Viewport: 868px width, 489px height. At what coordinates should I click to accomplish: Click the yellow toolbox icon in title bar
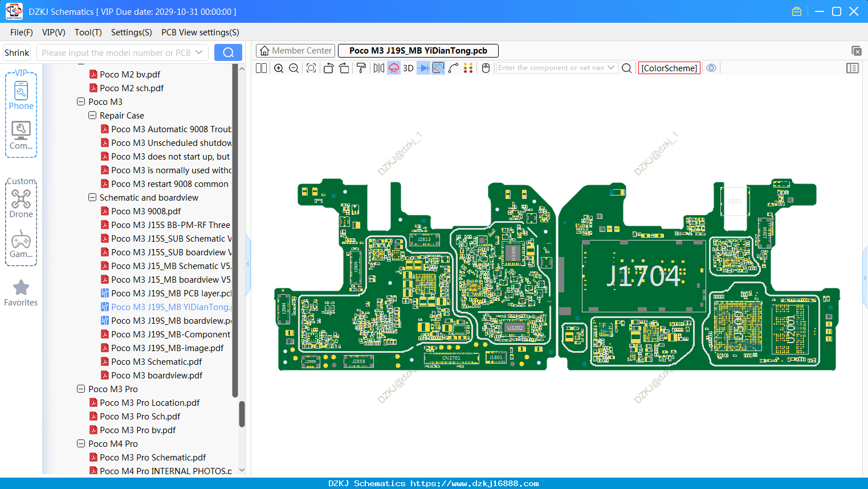coord(797,11)
